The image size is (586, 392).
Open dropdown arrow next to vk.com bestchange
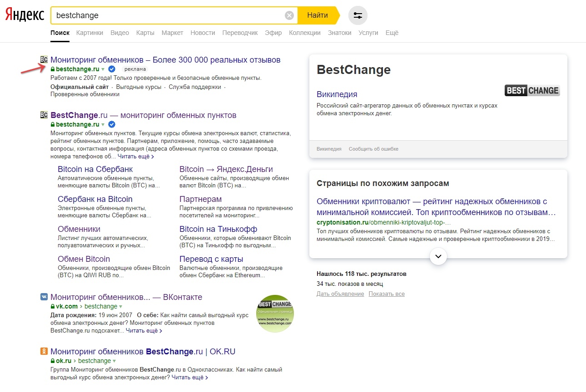pos(121,307)
